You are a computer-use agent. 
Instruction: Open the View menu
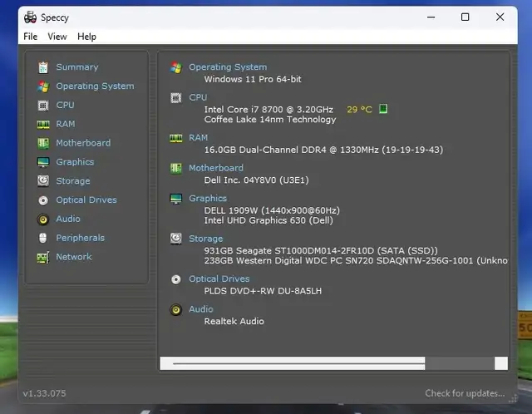tap(57, 37)
